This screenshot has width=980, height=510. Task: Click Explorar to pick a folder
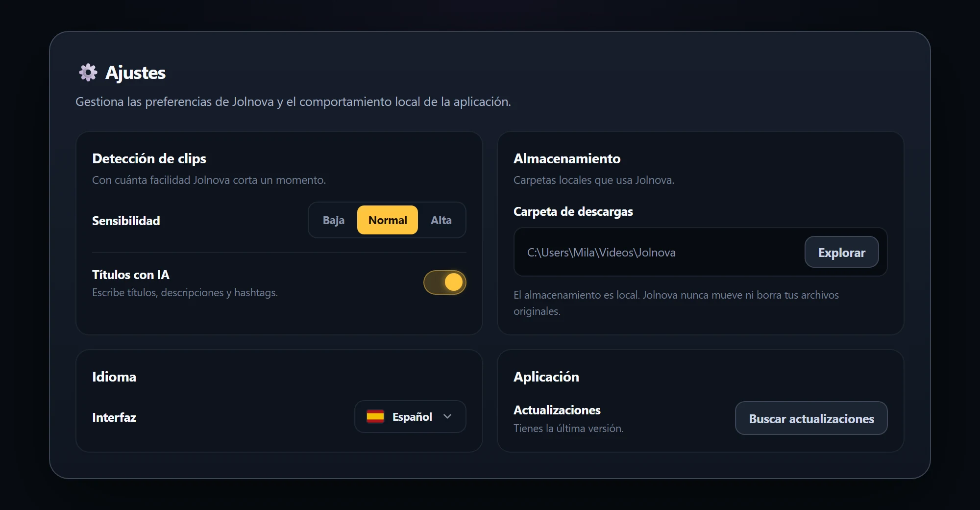(842, 252)
